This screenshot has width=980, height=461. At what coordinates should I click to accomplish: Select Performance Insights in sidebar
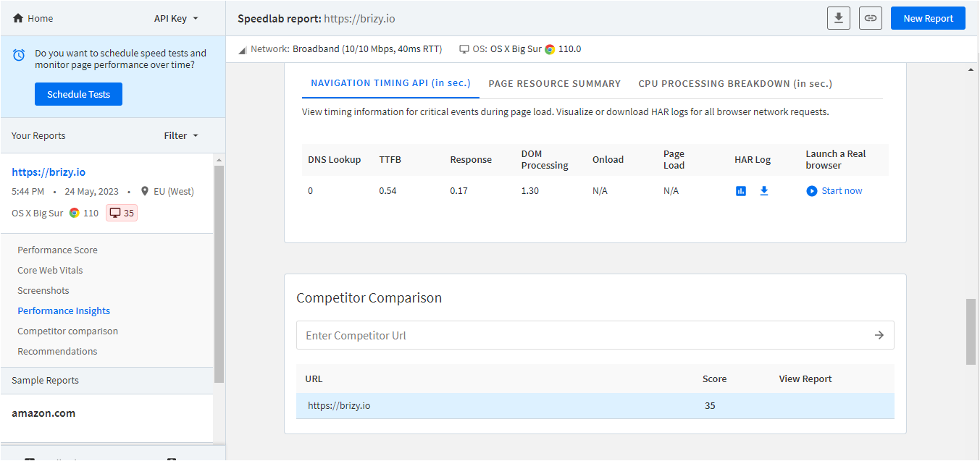pyautogui.click(x=64, y=310)
